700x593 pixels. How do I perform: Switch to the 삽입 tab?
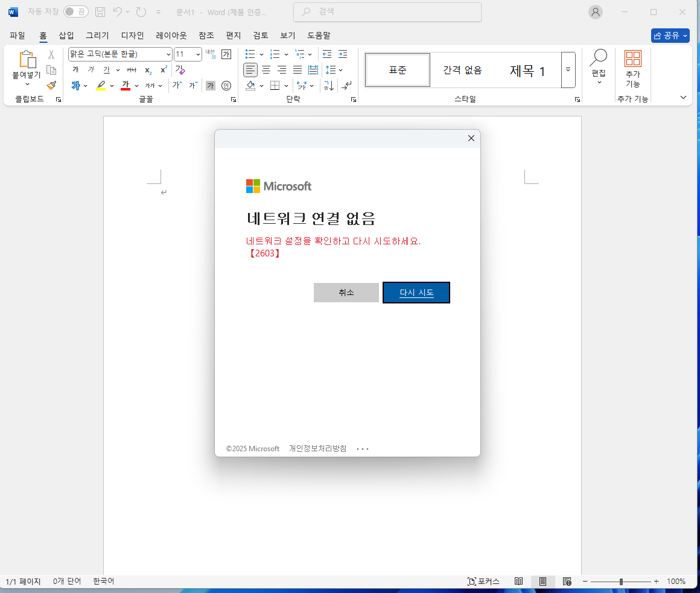pyautogui.click(x=66, y=35)
